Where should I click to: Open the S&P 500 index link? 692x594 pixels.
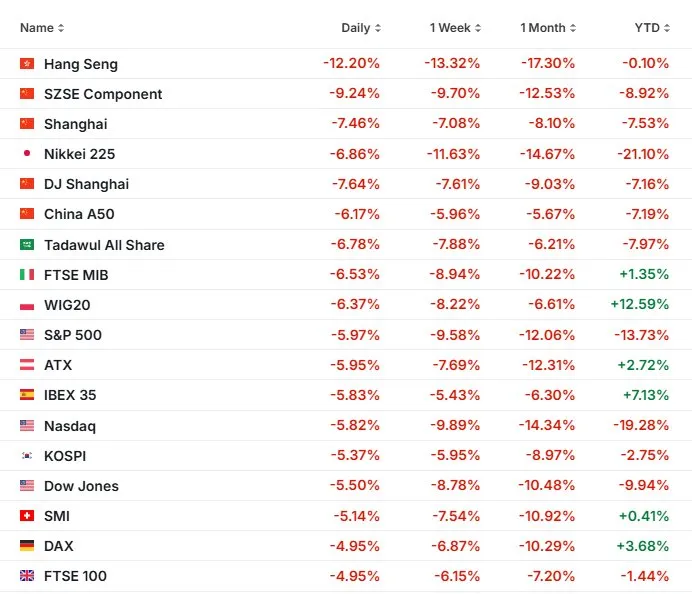tap(73, 335)
